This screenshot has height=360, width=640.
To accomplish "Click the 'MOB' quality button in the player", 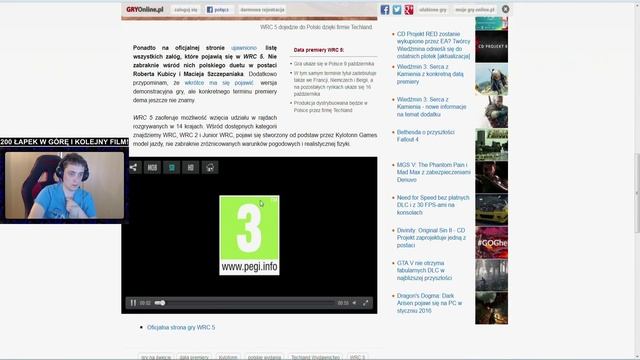I will click(152, 167).
